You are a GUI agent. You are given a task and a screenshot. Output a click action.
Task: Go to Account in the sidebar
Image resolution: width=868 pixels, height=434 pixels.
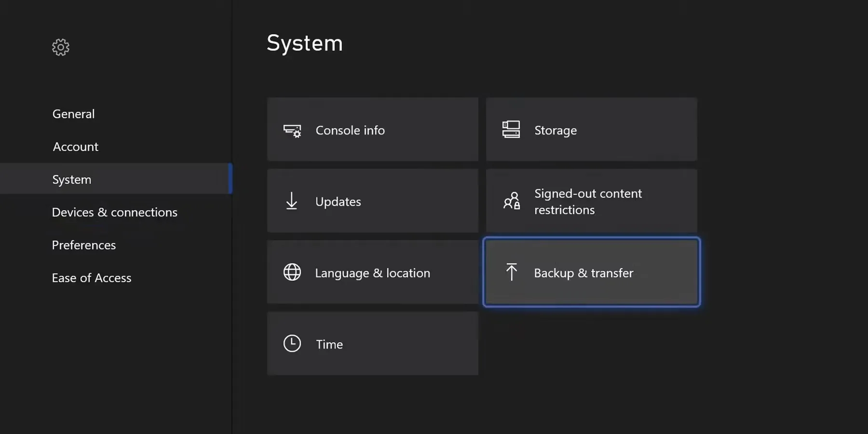[x=76, y=147]
